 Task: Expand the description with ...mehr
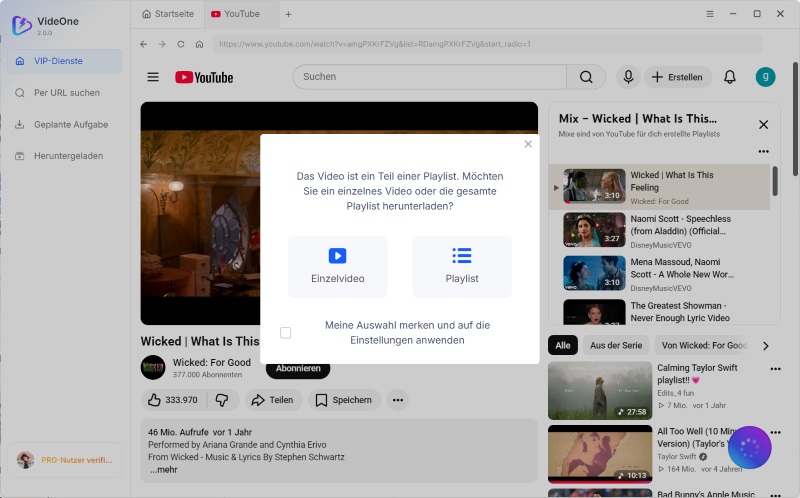[164, 470]
